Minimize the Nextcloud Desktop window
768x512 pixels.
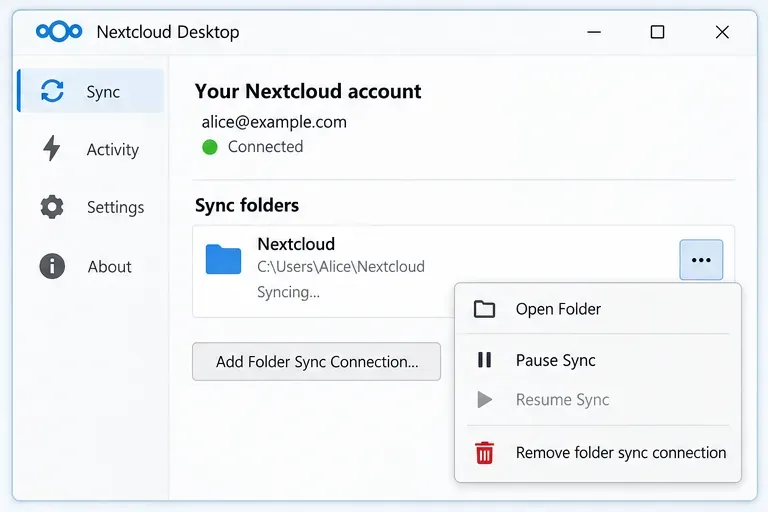click(594, 32)
